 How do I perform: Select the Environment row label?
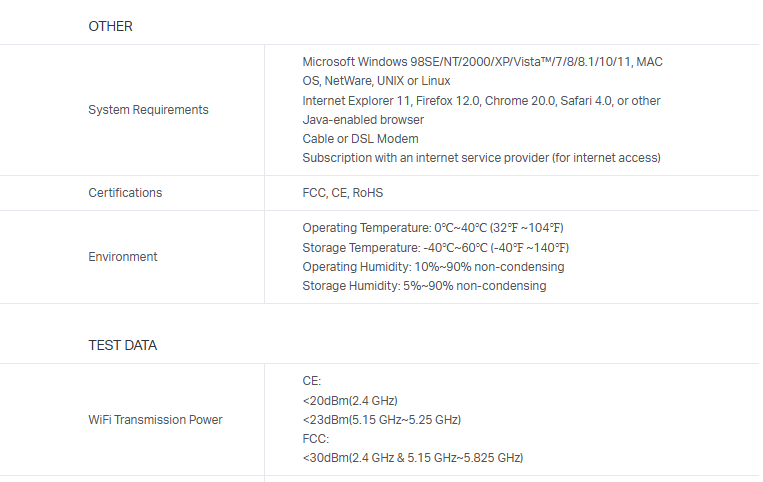click(x=123, y=257)
